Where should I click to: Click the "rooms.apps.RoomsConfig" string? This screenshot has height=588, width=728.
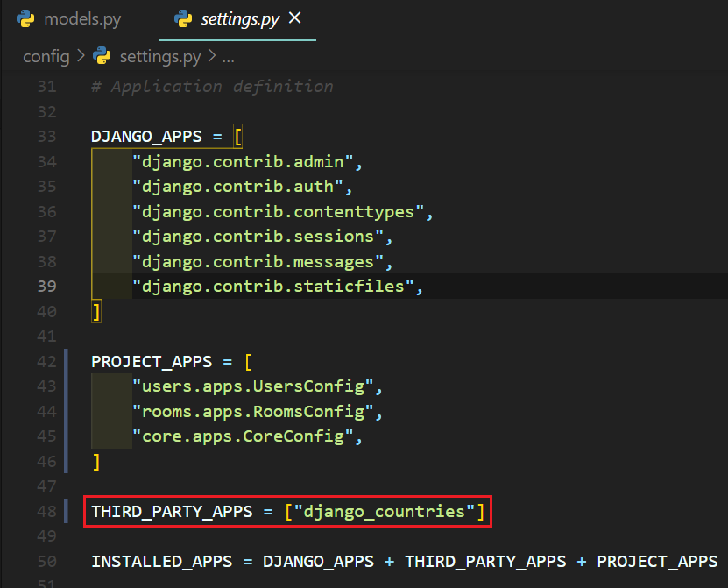(253, 412)
